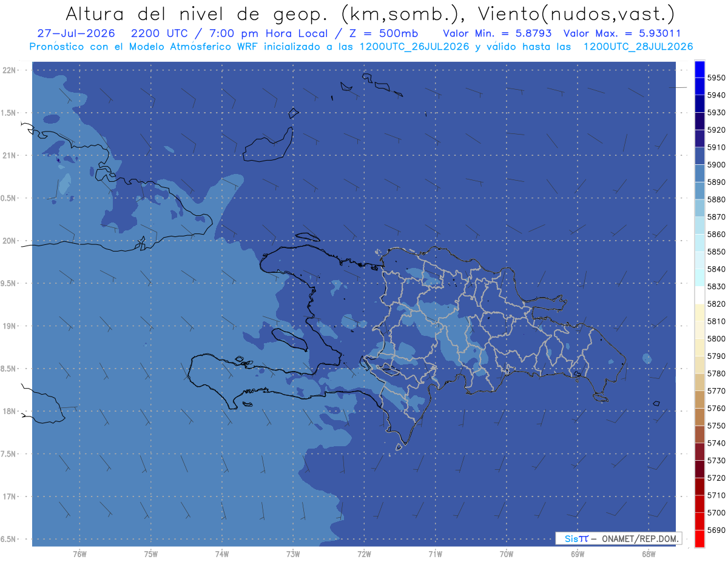Click the '5930' color bar label
728x562 pixels.
[716, 112]
